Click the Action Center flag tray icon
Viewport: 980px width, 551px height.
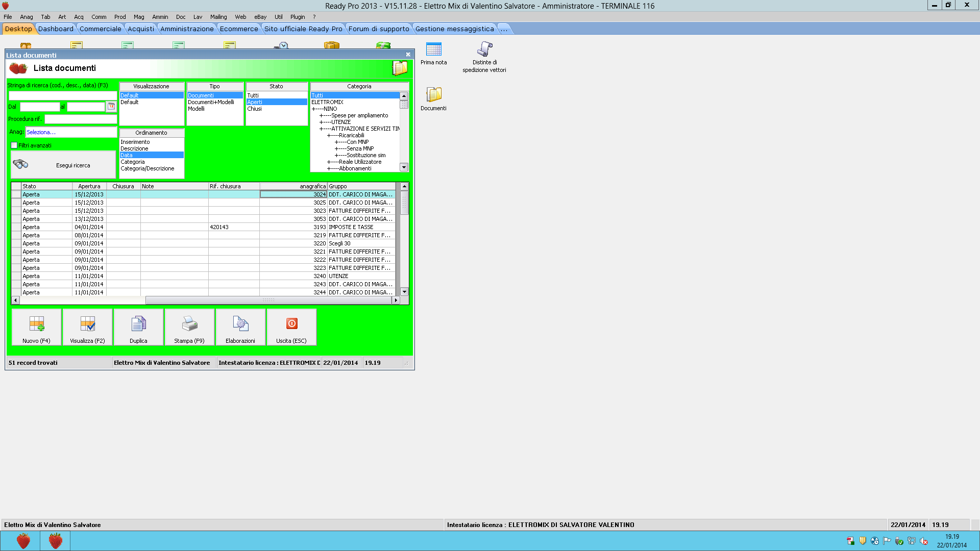click(x=887, y=541)
